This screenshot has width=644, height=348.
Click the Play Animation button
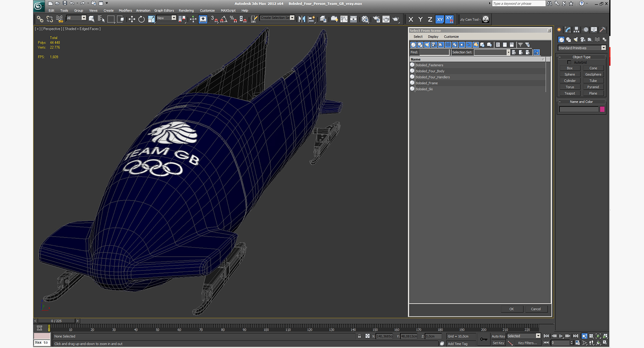561,336
